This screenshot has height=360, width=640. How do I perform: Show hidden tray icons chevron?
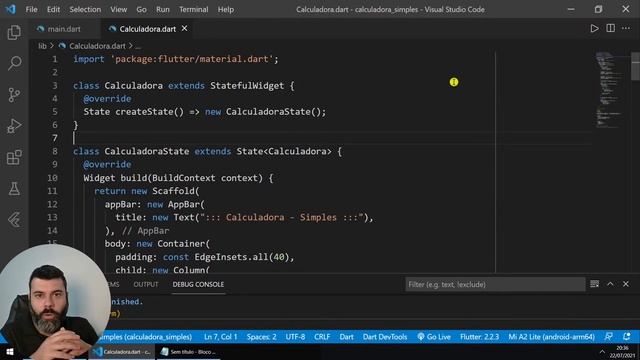click(602, 352)
